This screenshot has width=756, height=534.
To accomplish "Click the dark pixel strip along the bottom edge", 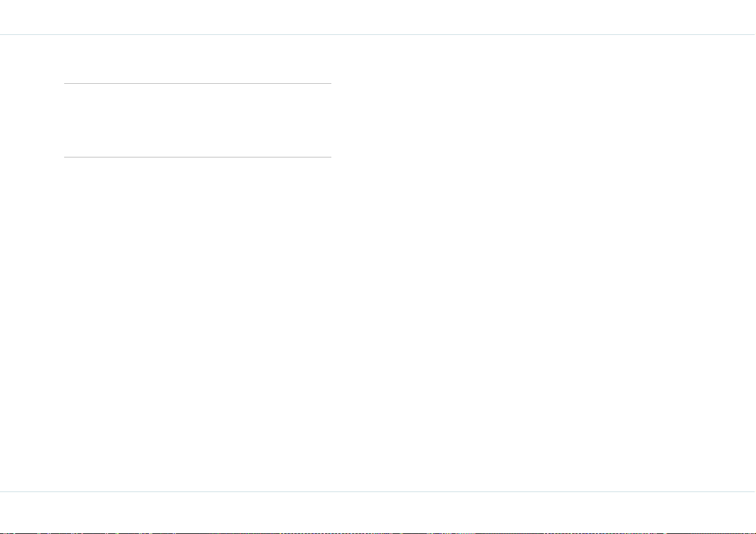I will pyautogui.click(x=378, y=533).
